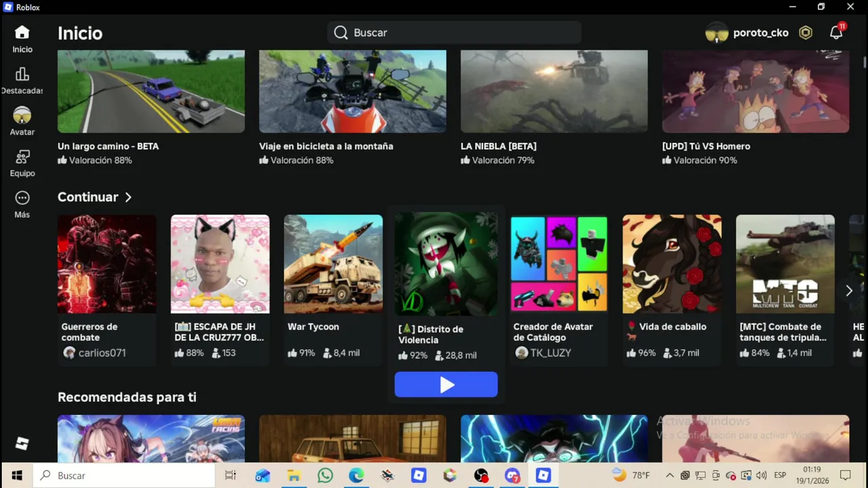Viewport: 868px width, 488px height.
Task: Open the Windows Start menu
Action: click(16, 475)
